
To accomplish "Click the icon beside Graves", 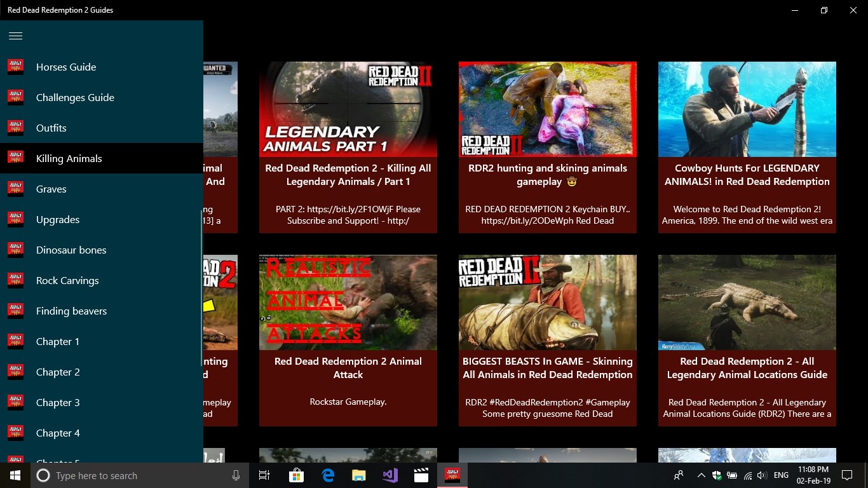I will 16,189.
